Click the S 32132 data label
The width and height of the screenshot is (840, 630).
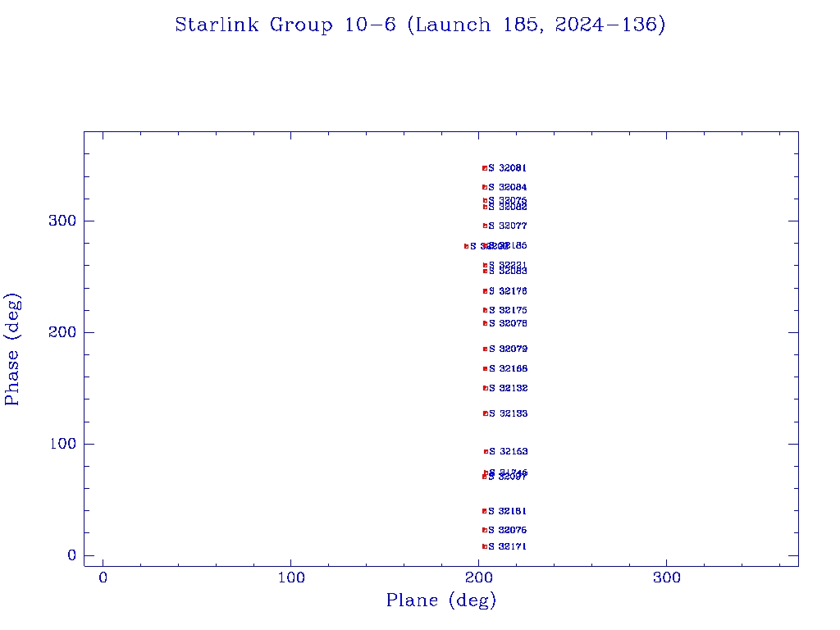508,388
